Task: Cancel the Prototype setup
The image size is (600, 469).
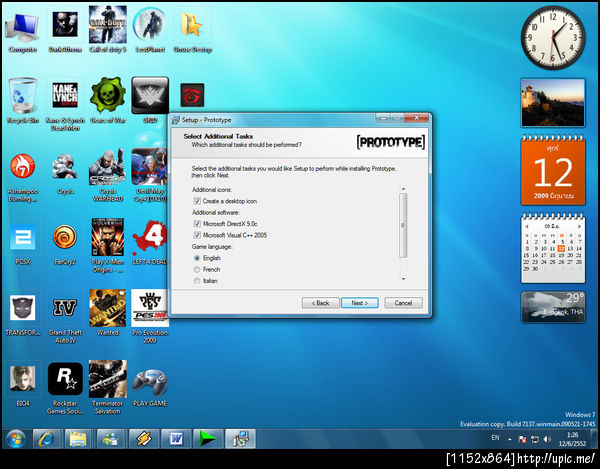Action: point(403,303)
